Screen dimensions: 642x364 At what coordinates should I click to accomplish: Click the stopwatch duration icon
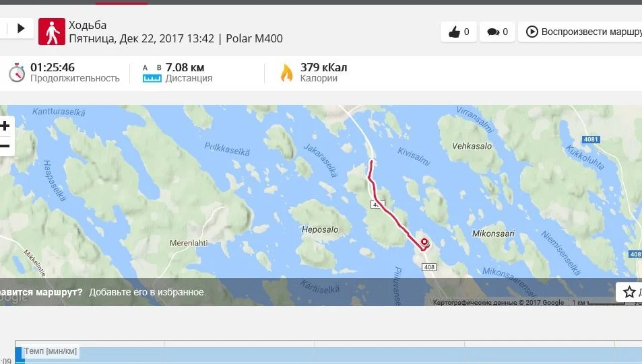17,73
